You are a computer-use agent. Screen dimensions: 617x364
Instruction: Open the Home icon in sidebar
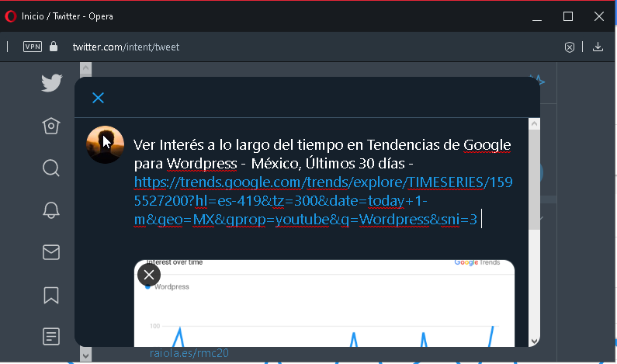pos(51,126)
